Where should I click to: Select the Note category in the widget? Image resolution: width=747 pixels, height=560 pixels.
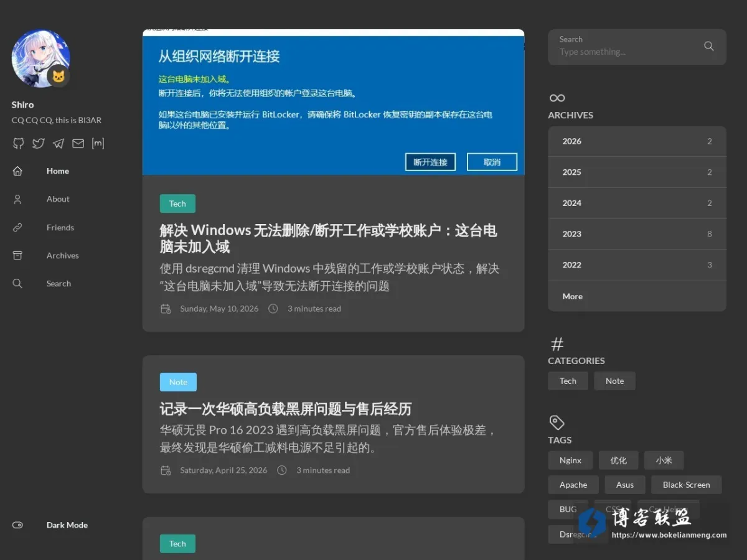pyautogui.click(x=614, y=381)
